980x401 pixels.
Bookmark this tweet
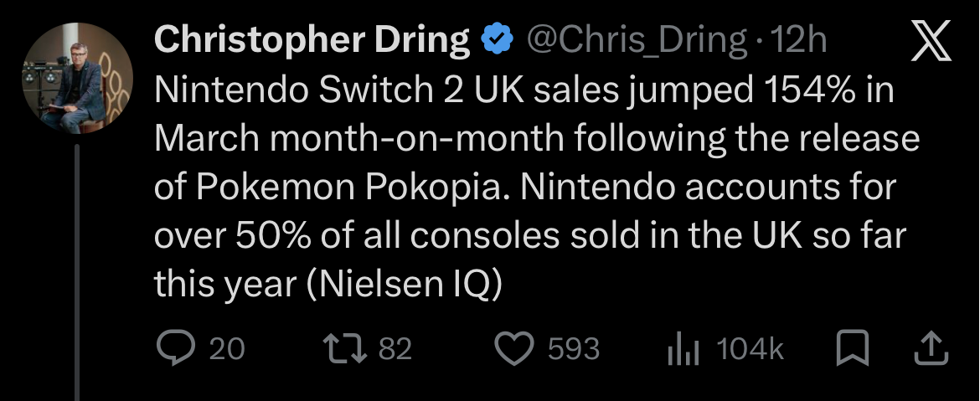tap(852, 348)
